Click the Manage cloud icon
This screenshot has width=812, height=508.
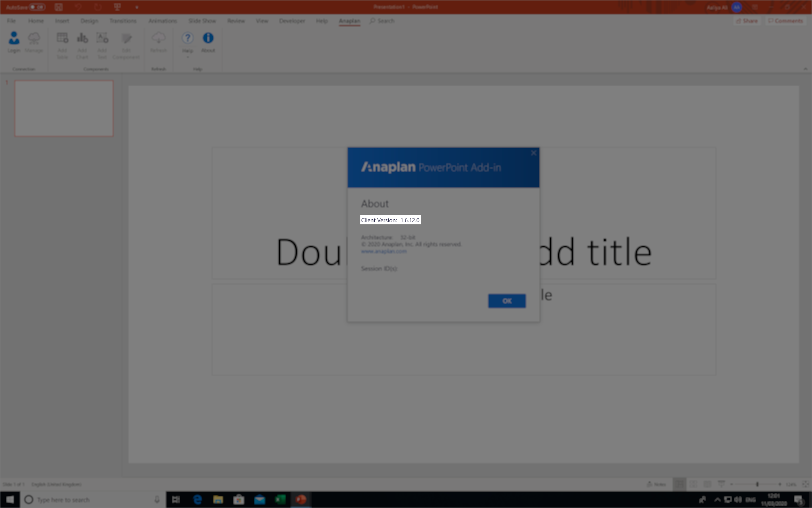(34, 38)
